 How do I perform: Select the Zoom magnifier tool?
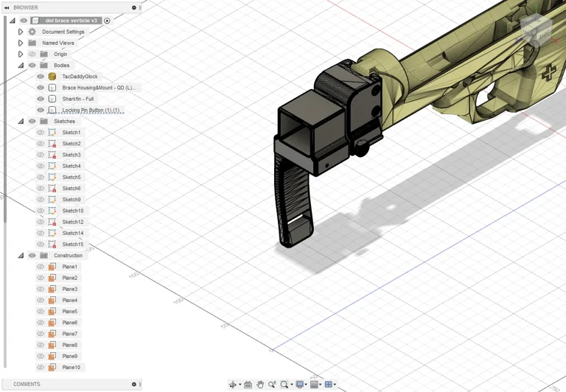(272, 385)
